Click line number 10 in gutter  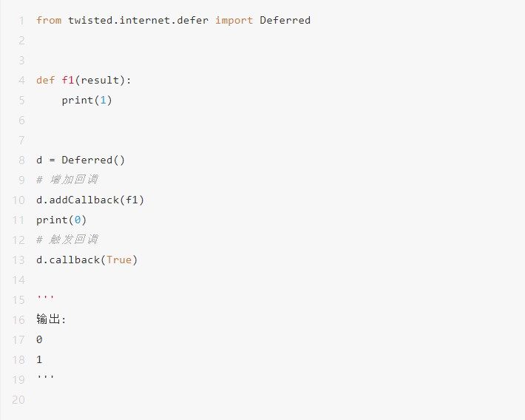(18, 200)
